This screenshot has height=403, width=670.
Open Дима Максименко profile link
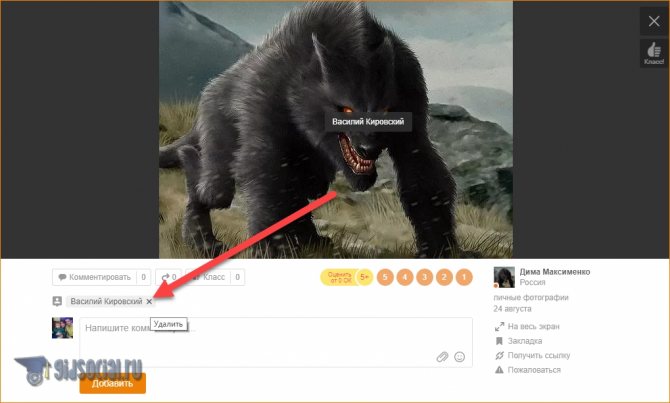point(555,272)
